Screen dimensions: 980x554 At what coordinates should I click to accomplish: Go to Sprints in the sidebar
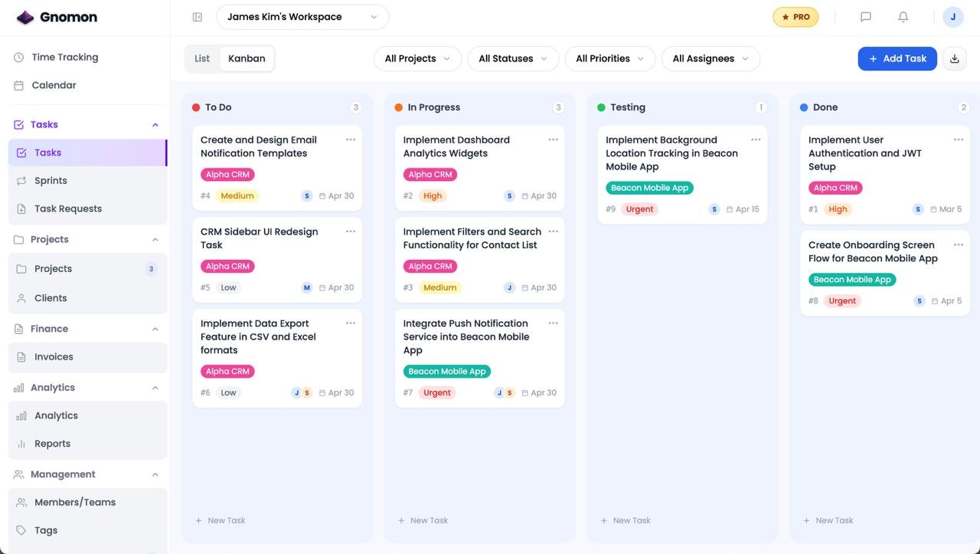51,181
